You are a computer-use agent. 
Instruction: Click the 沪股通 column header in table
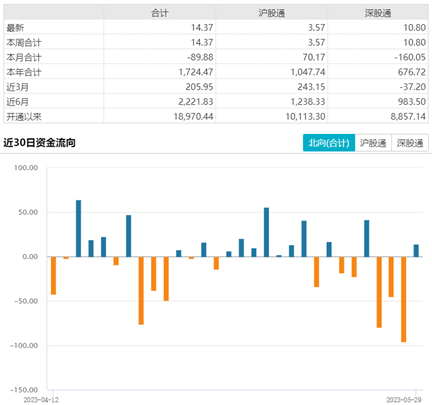pos(272,13)
